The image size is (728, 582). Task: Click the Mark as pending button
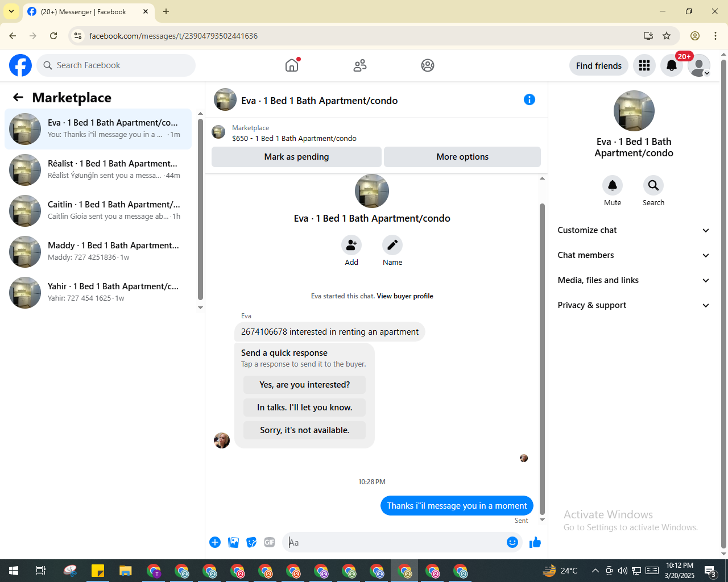pos(296,157)
